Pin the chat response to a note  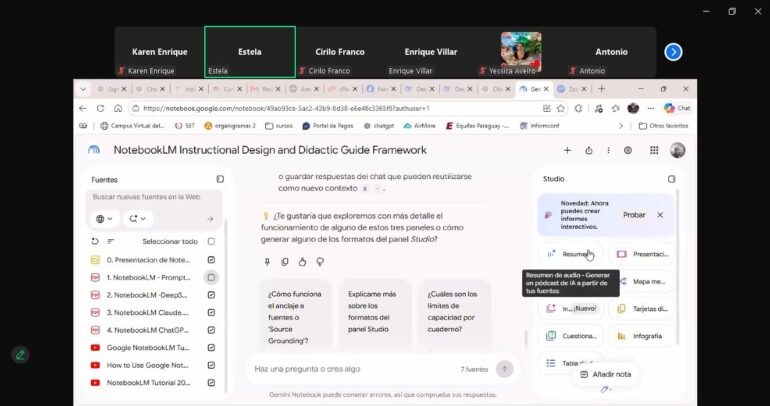pyautogui.click(x=267, y=262)
